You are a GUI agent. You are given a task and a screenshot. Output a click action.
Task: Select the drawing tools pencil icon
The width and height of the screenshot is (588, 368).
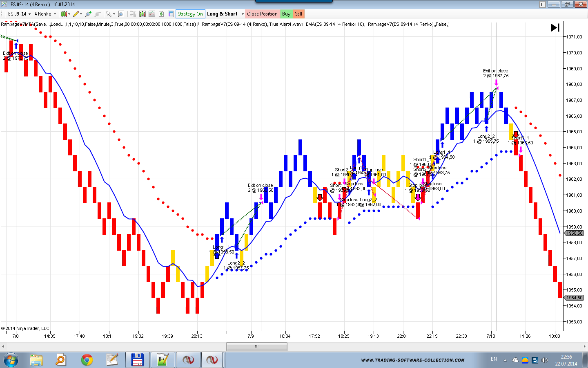(76, 14)
